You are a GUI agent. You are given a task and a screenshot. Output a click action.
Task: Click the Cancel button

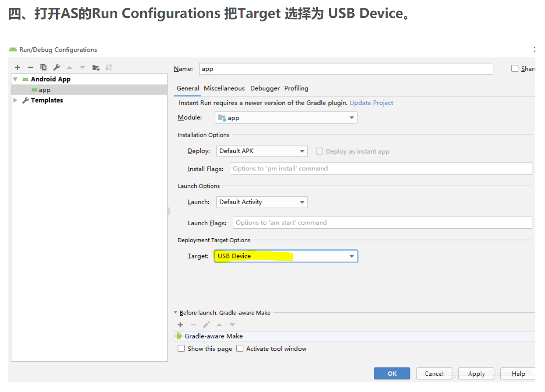coord(434,374)
